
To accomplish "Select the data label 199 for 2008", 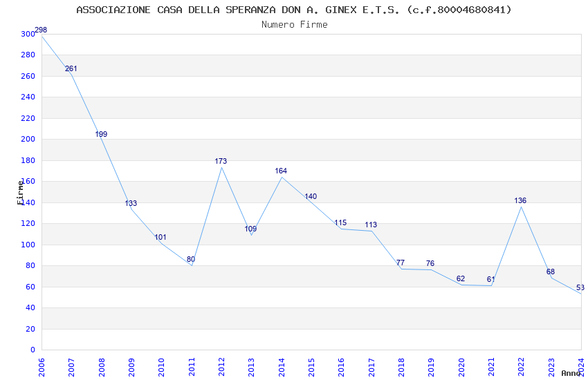I will coord(101,134).
